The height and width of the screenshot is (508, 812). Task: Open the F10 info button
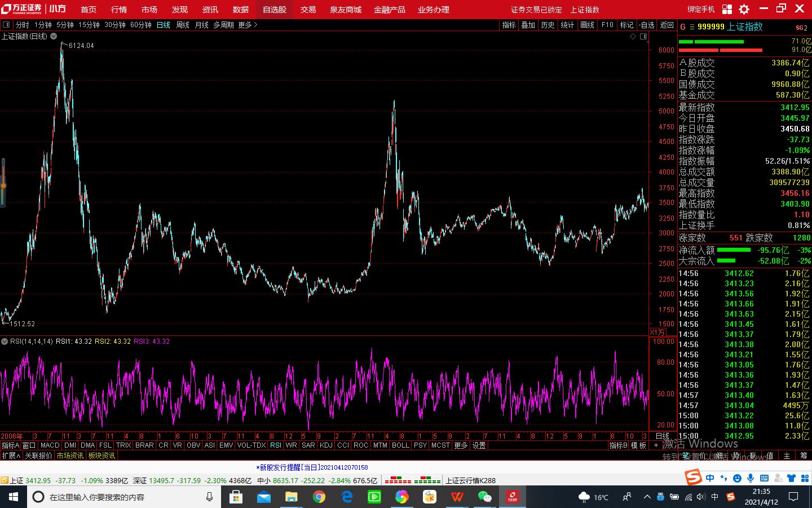tap(607, 25)
